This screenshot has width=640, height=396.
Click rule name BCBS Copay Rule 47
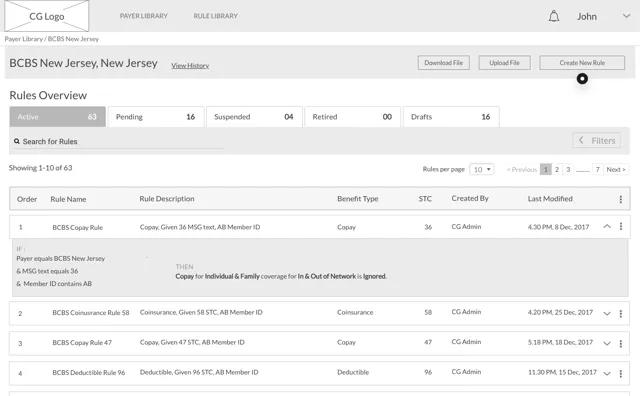pos(82,343)
